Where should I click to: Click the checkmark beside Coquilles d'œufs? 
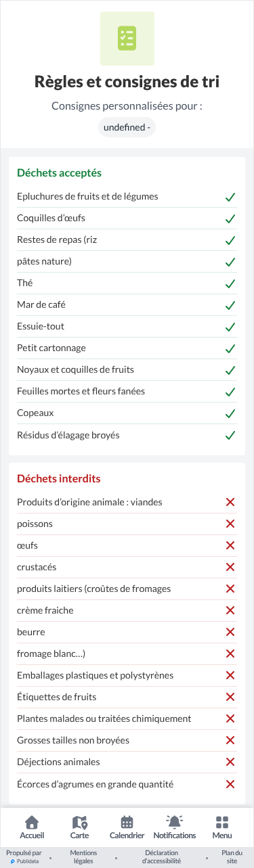(230, 219)
